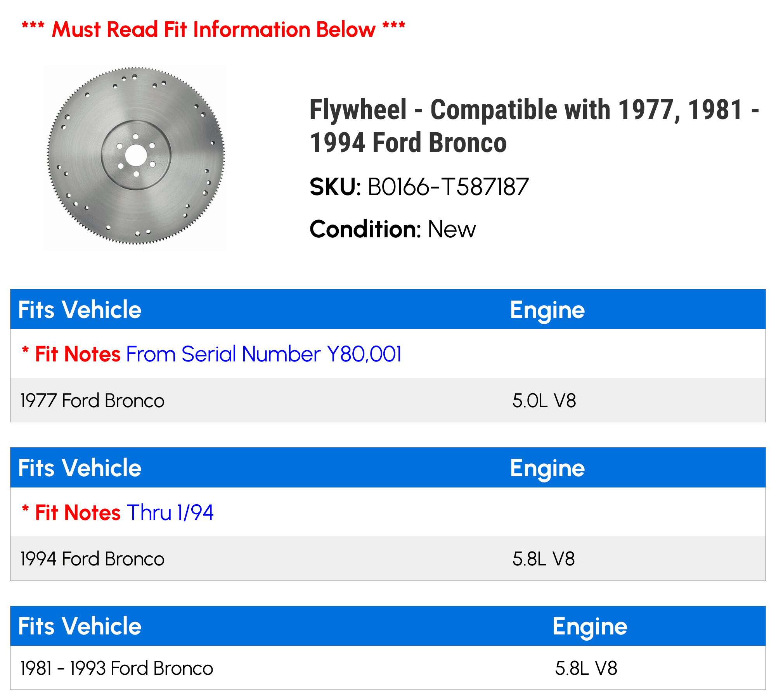This screenshot has height=700, width=776.
Task: Click the Condition: New label
Action: click(393, 229)
